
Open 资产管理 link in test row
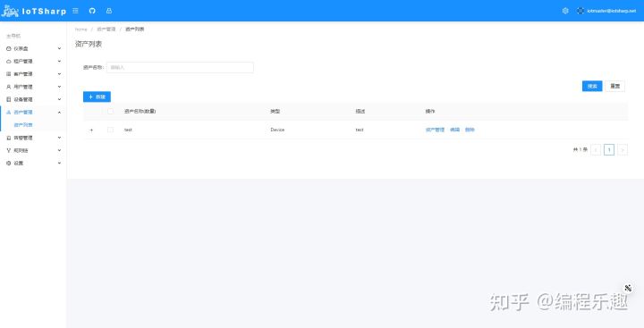pyautogui.click(x=435, y=130)
